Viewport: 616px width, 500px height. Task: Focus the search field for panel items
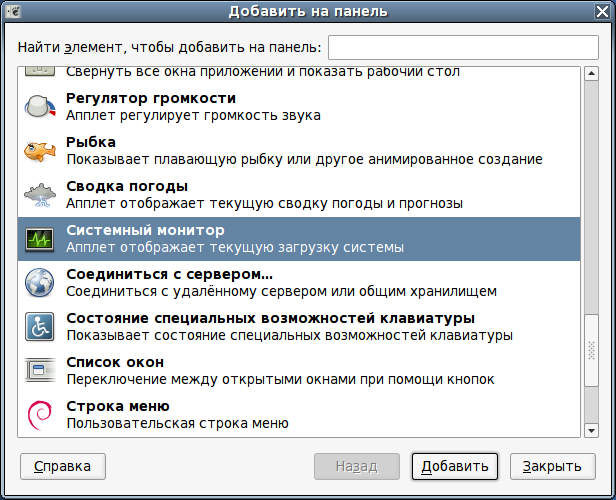tap(463, 48)
